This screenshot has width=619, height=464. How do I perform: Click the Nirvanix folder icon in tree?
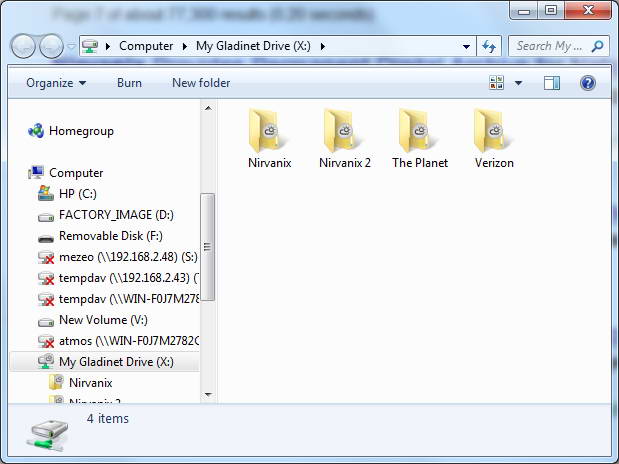(56, 382)
